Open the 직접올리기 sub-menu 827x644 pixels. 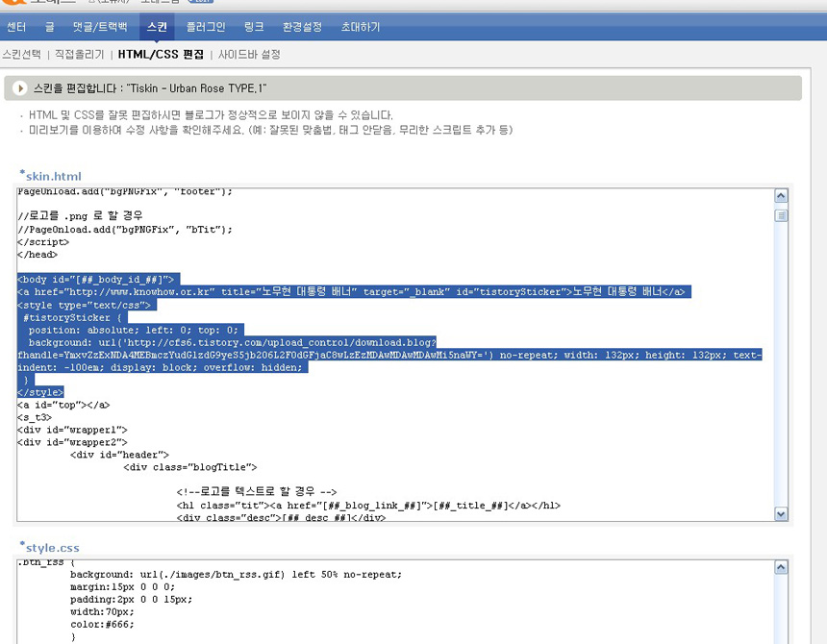coord(80,54)
